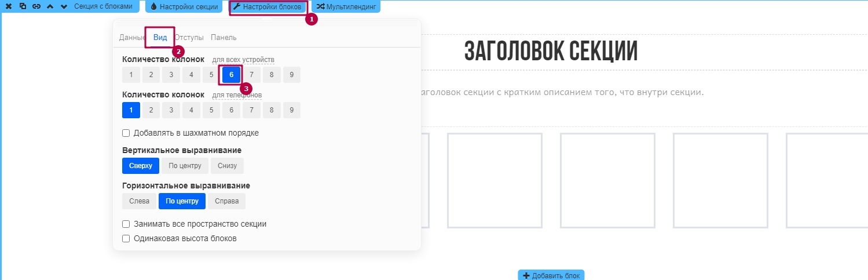Click the 'Заголовок секции' heading
Screen dimensions: 868x280
pyautogui.click(x=551, y=52)
